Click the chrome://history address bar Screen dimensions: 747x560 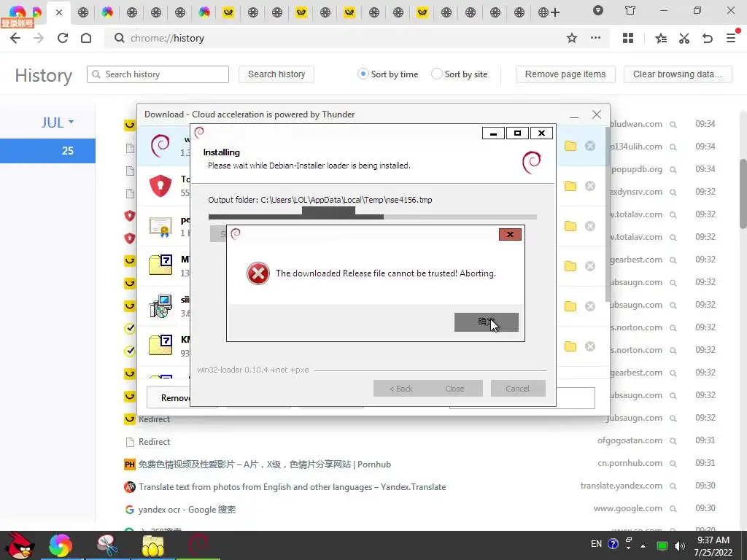coord(333,38)
